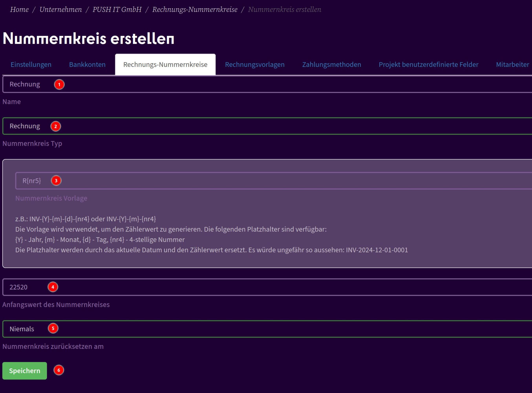The height and width of the screenshot is (393, 532).
Task: Open PUSH IT GmbH breadcrumb link
Action: pyautogui.click(x=117, y=9)
